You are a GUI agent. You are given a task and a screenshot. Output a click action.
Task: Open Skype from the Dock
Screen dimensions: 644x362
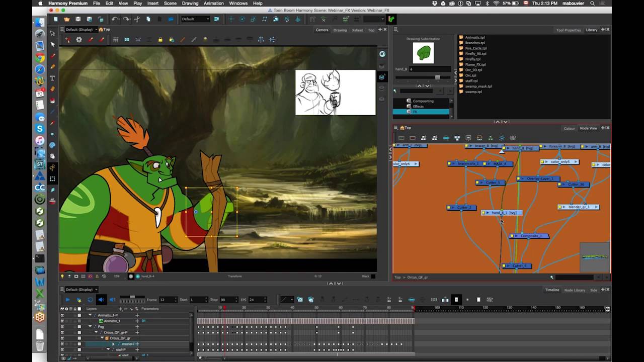pos(40,129)
